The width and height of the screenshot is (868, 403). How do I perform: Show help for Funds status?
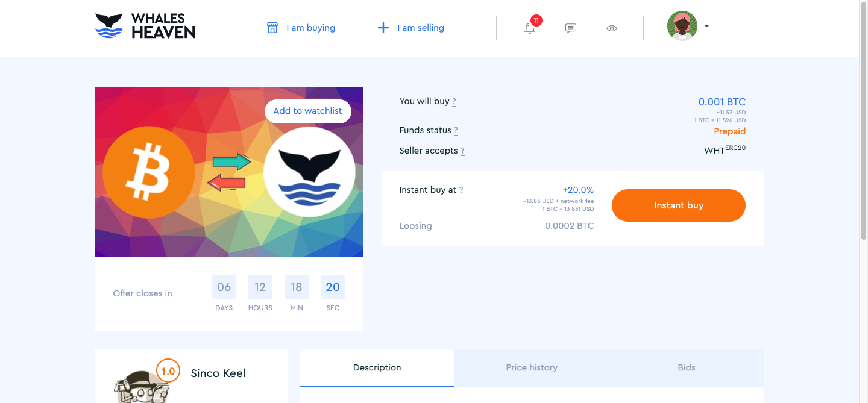[x=456, y=131]
